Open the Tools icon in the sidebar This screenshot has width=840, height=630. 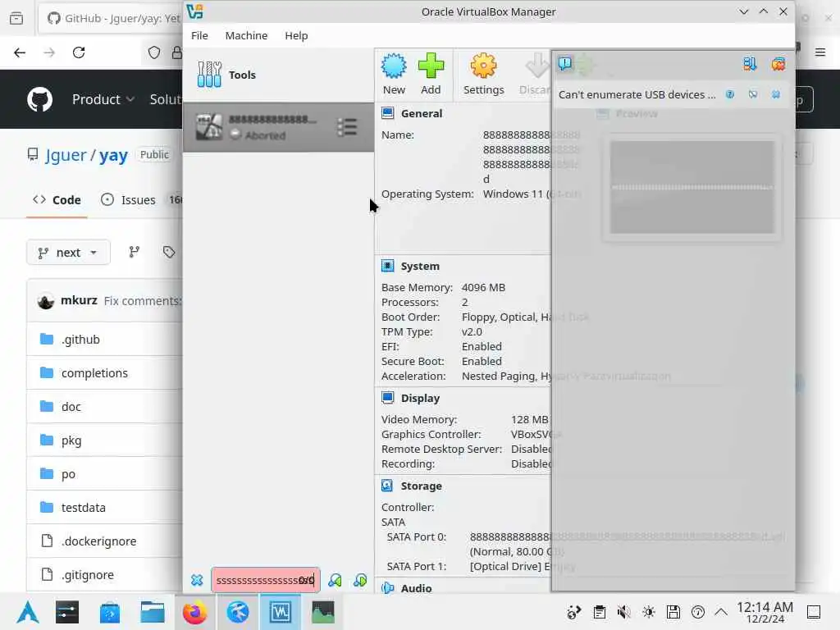tap(209, 75)
